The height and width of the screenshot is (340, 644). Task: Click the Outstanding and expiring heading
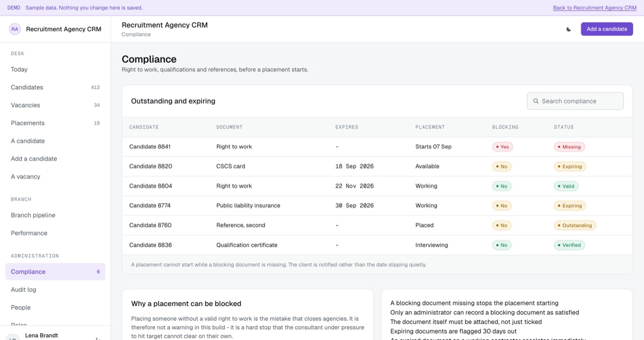(x=173, y=101)
